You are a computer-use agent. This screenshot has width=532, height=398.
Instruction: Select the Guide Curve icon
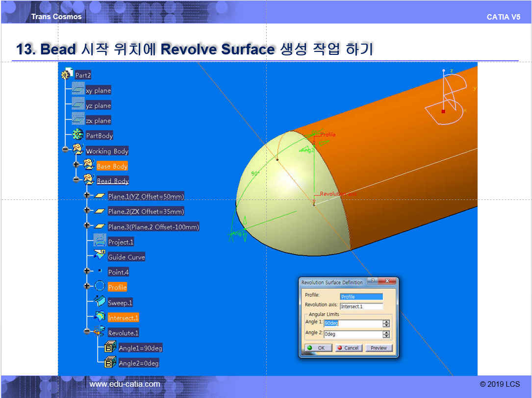100,256
